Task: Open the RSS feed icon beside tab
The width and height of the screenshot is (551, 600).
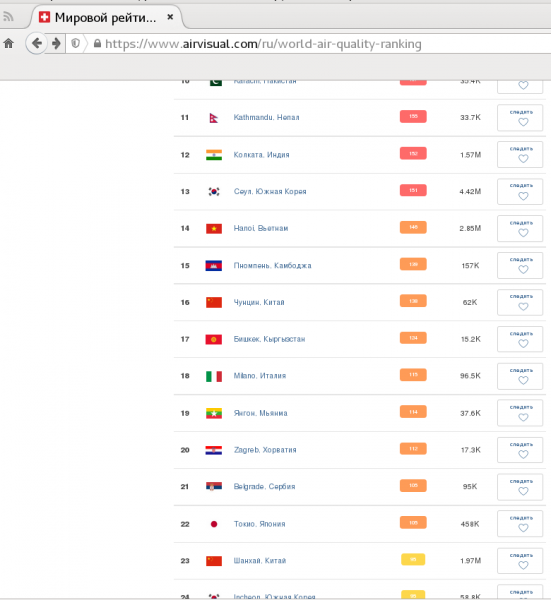Action: 8,17
